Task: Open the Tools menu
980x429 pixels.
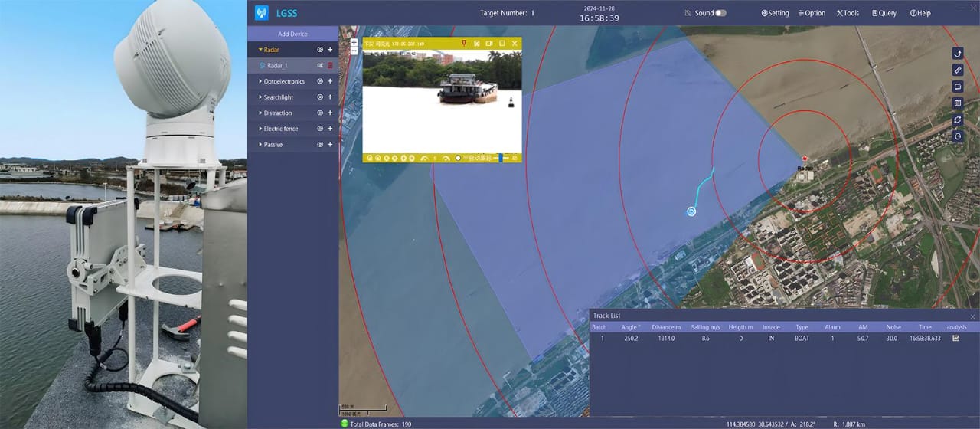Action: click(x=848, y=13)
